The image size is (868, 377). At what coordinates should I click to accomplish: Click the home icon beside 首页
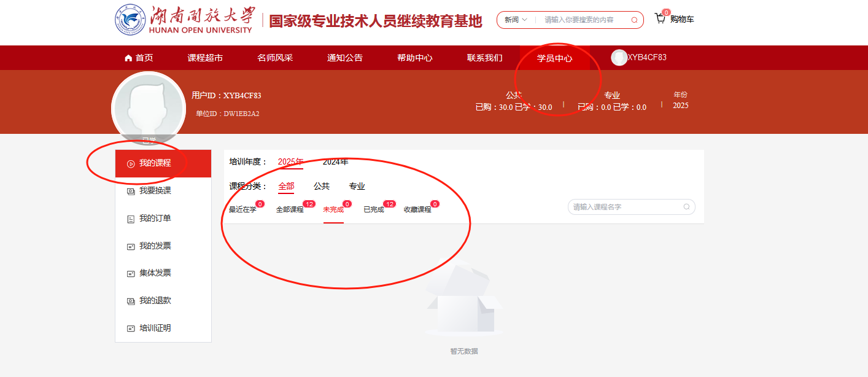pyautogui.click(x=128, y=58)
